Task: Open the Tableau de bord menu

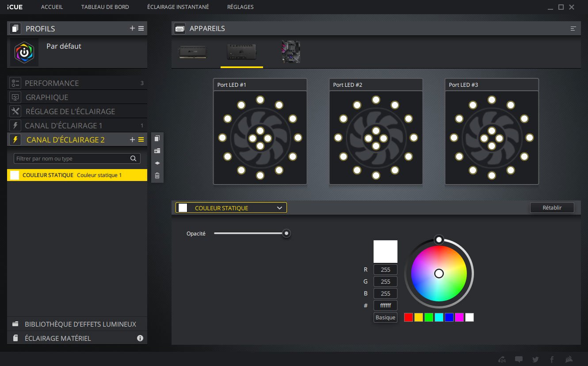Action: 105,7
